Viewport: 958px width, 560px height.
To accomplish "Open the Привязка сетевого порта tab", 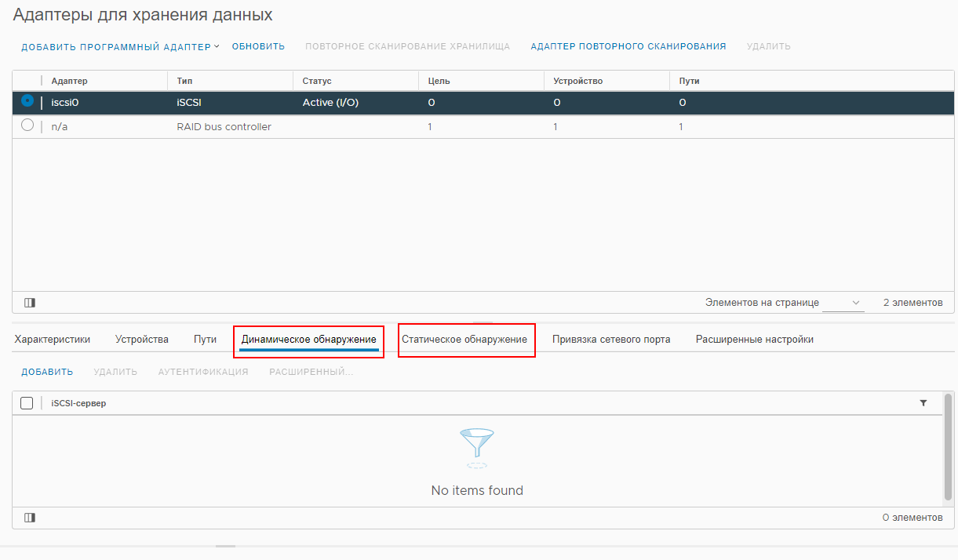I will pyautogui.click(x=611, y=340).
